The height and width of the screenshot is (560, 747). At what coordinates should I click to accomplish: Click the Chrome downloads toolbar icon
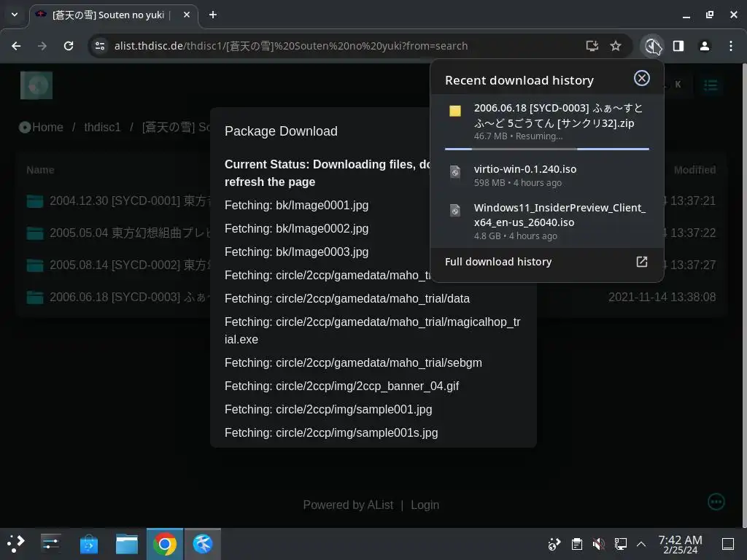click(652, 46)
